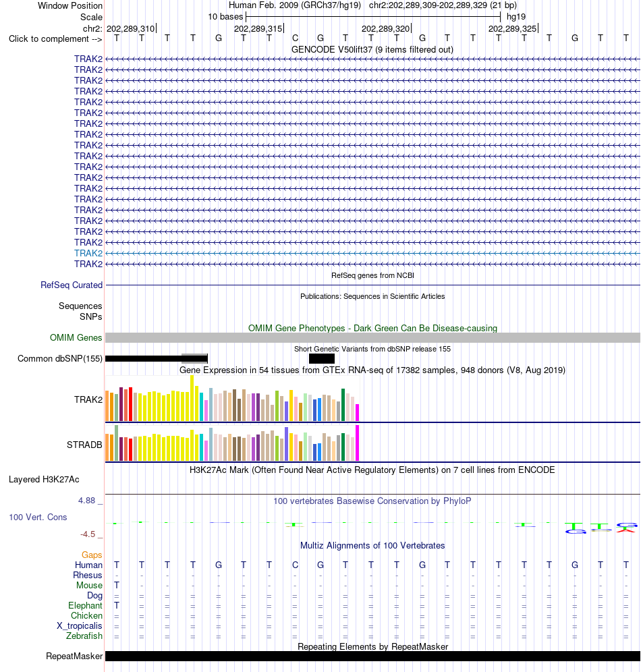Click the 'hg19' text beside the scale bar

point(516,17)
